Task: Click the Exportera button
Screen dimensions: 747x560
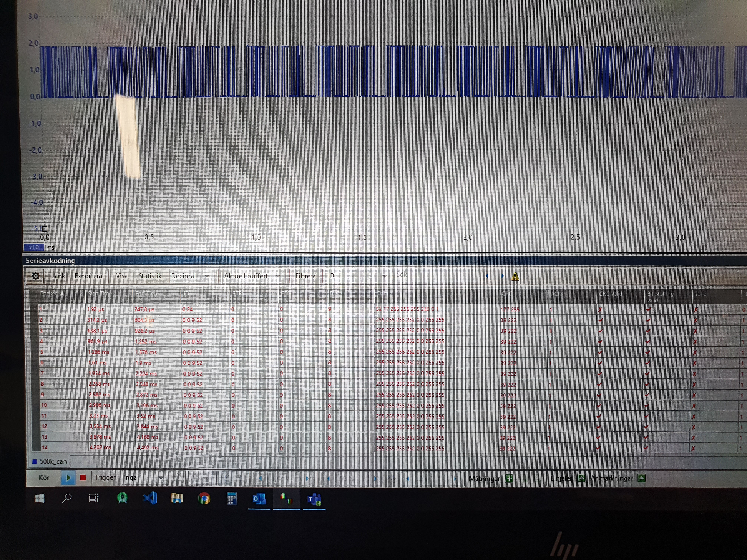Action: tap(88, 276)
